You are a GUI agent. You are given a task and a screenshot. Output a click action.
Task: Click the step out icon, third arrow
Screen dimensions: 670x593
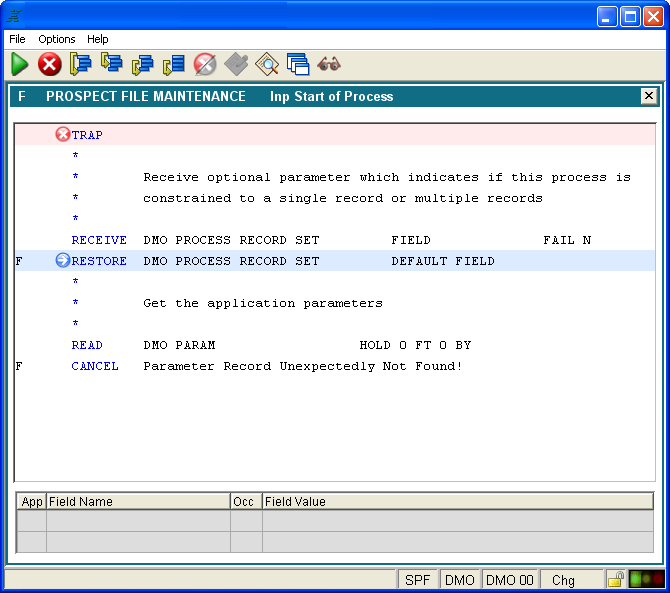pos(142,65)
